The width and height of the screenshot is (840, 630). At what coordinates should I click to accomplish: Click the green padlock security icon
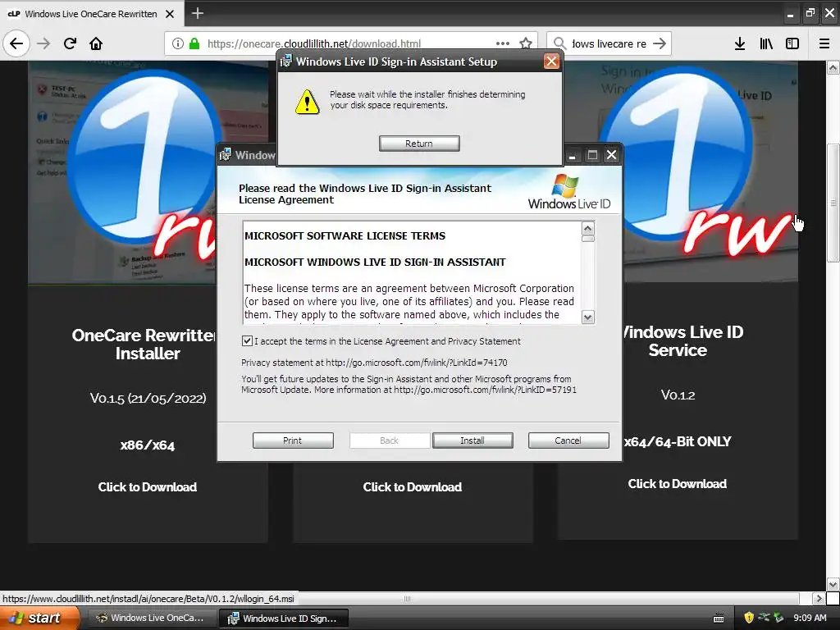(194, 43)
